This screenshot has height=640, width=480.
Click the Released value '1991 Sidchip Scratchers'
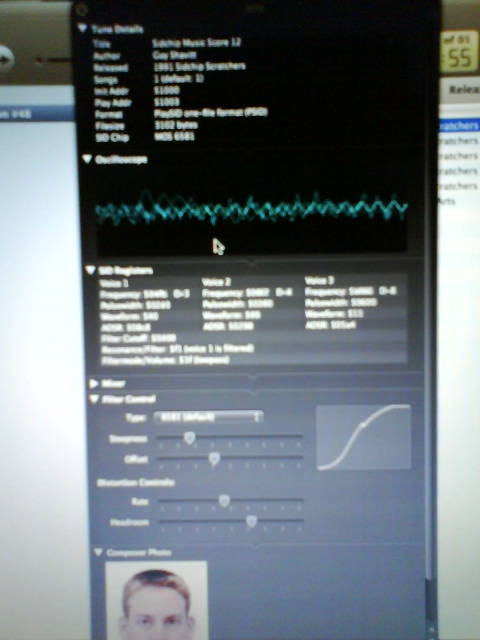(200, 66)
